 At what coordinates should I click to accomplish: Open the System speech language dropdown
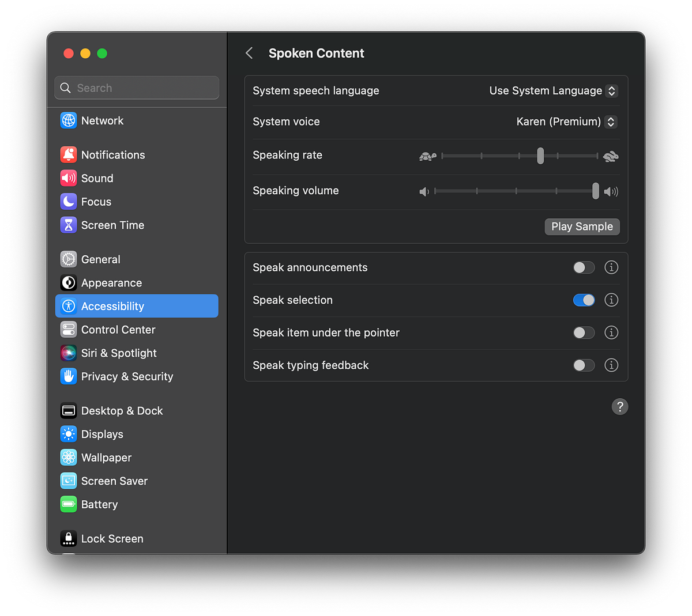click(x=554, y=90)
